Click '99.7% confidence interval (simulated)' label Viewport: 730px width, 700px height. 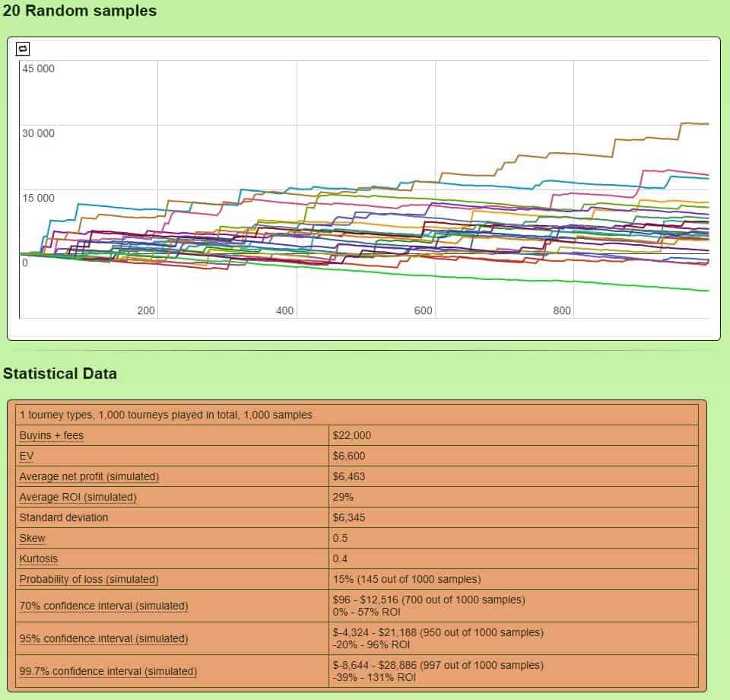pyautogui.click(x=108, y=671)
